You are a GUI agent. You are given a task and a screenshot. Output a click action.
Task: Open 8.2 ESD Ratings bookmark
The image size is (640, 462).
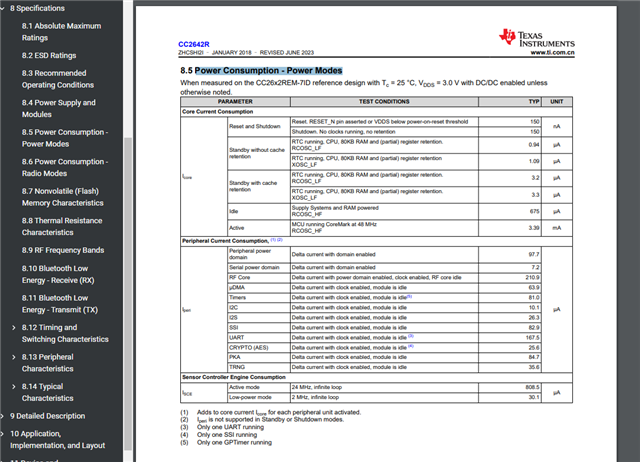[x=49, y=56]
